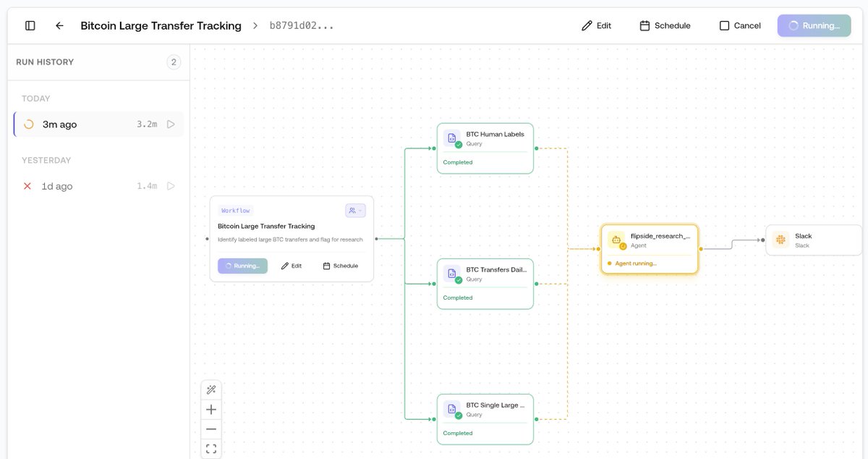Click Completed status on BTC Human Labels

(458, 162)
